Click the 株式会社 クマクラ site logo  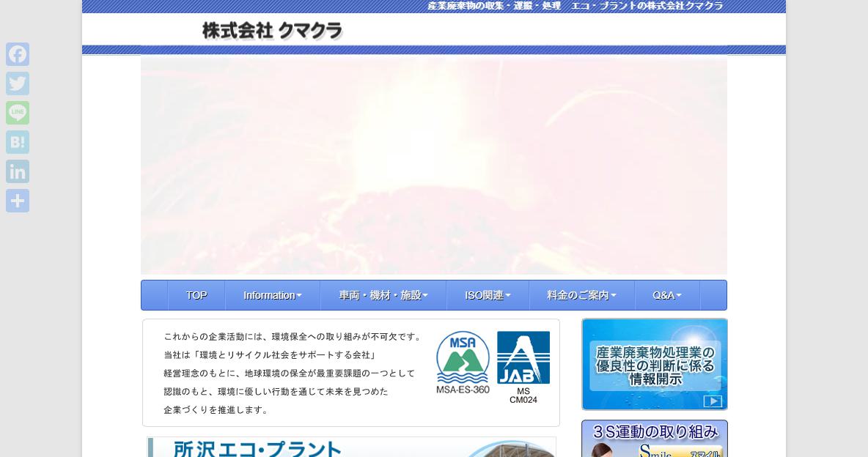[x=273, y=31]
